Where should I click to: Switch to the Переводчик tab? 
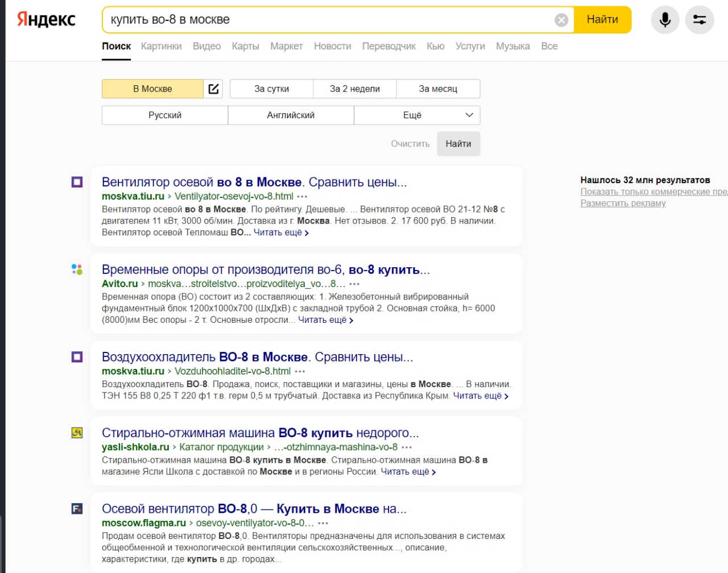pyautogui.click(x=389, y=46)
